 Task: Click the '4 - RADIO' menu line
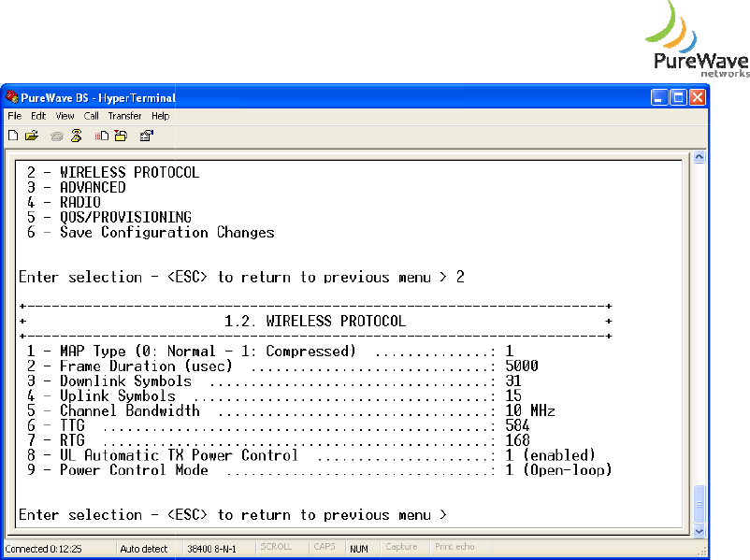64,202
